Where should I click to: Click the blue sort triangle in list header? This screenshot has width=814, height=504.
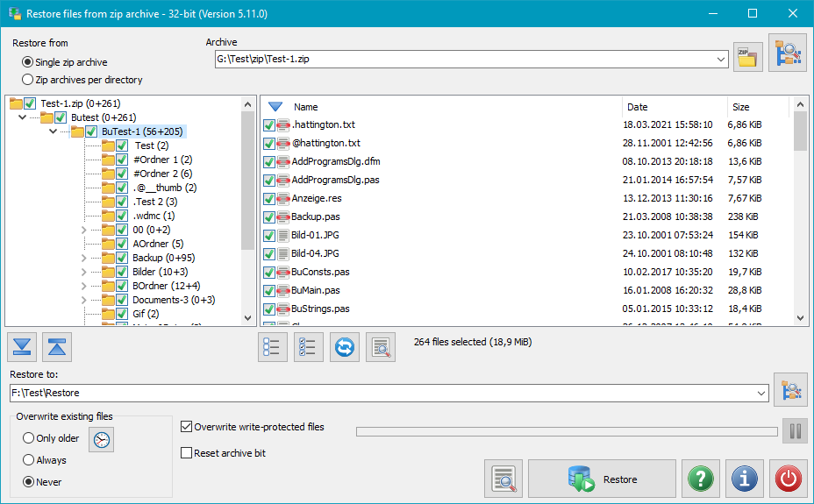(x=275, y=107)
